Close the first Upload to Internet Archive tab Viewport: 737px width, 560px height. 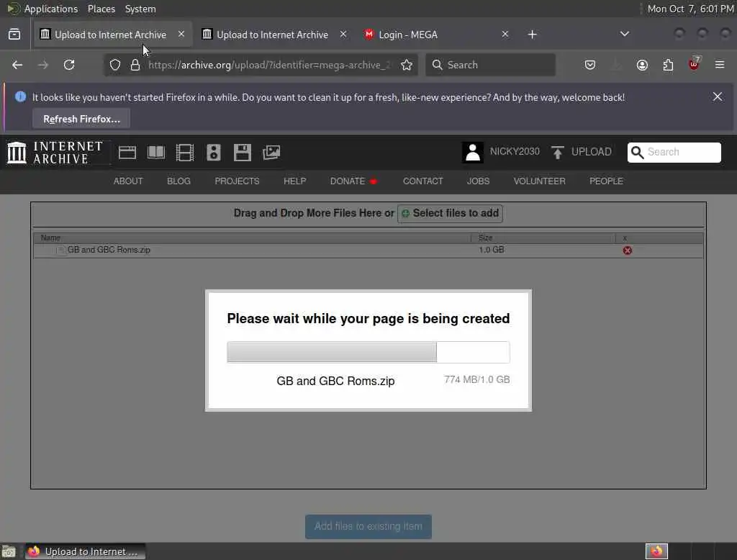coord(181,34)
